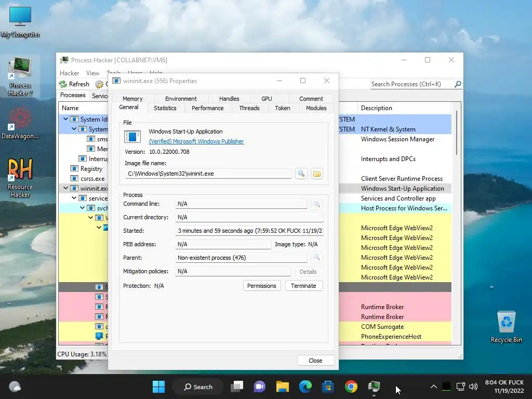Switch to the Handles tab
This screenshot has width=532, height=399.
click(229, 99)
